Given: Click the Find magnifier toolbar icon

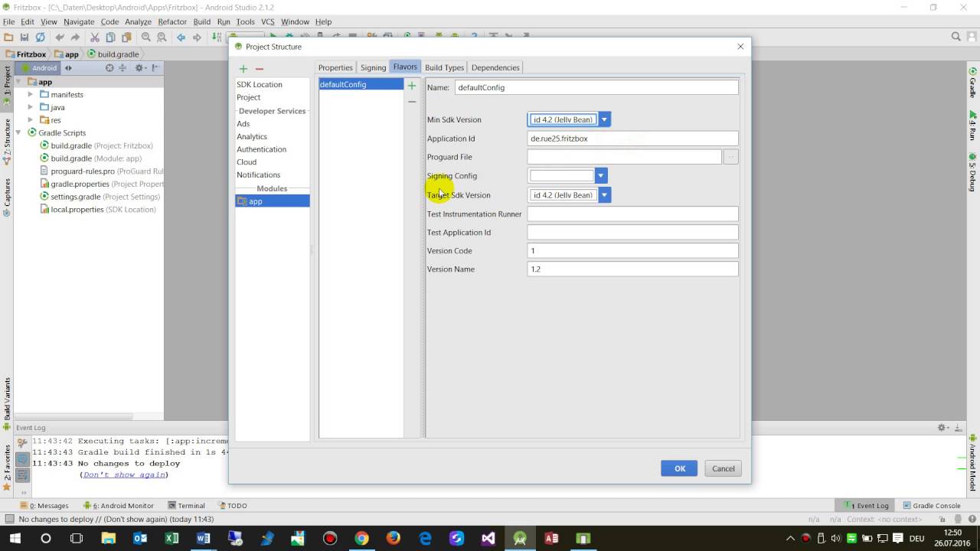Looking at the screenshot, I should tap(146, 37).
